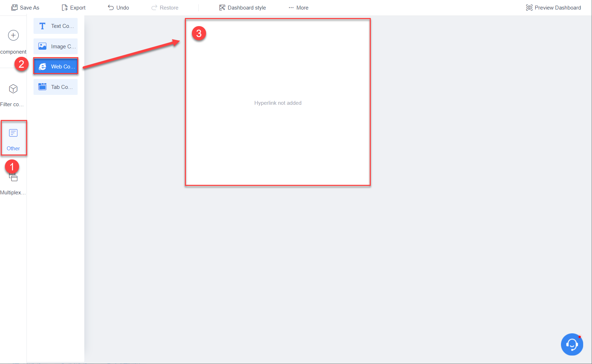This screenshot has width=592, height=364.
Task: Select the Tab Component item
Action: (55, 87)
